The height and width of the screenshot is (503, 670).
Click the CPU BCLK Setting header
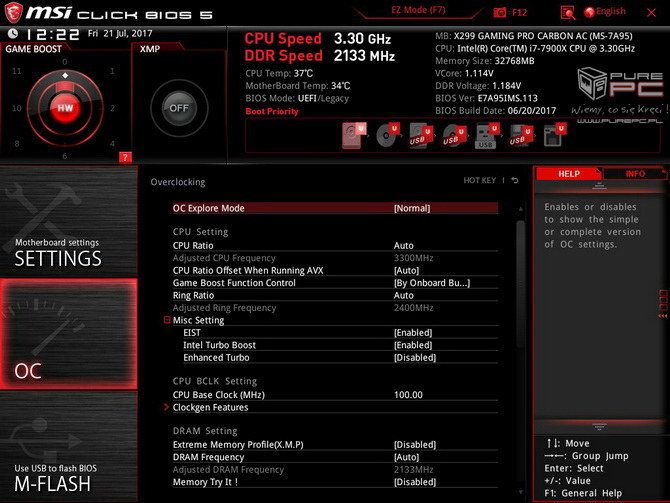click(x=215, y=381)
